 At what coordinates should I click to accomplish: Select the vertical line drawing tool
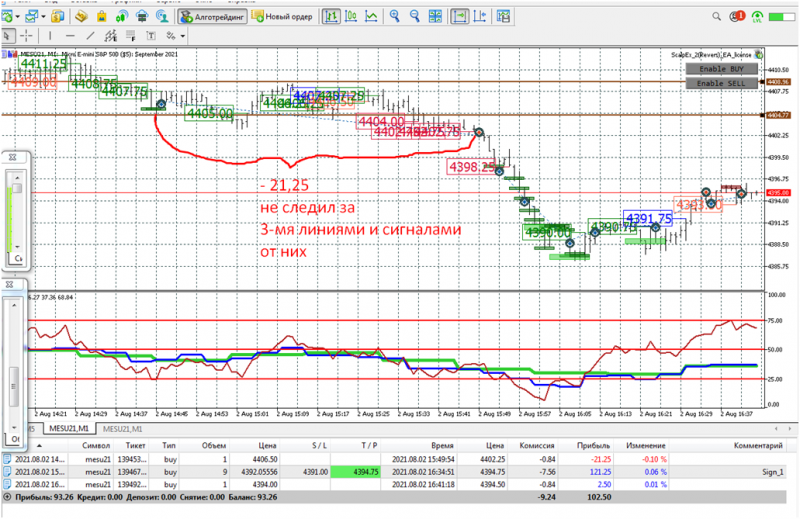click(50, 36)
